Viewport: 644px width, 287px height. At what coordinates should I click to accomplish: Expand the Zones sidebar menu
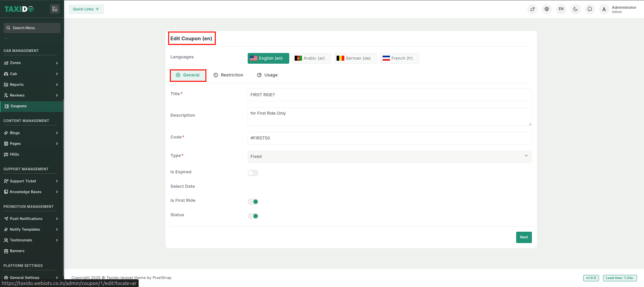point(31,63)
